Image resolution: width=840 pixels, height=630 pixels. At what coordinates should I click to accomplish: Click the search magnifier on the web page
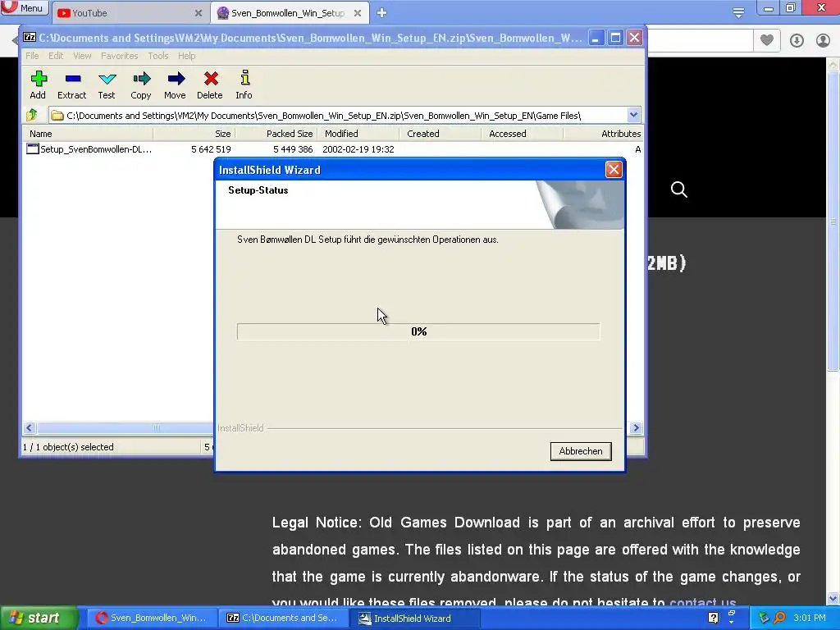(678, 189)
